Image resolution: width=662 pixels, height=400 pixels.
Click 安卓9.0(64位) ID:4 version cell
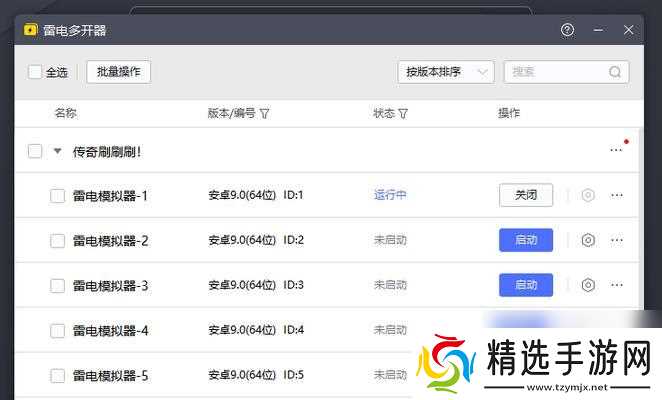256,330
